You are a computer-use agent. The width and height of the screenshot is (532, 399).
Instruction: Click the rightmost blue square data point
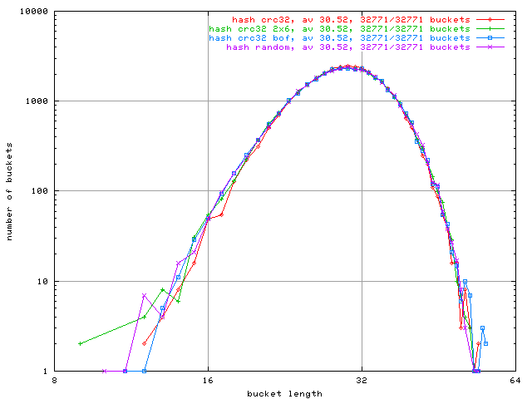coord(485,343)
